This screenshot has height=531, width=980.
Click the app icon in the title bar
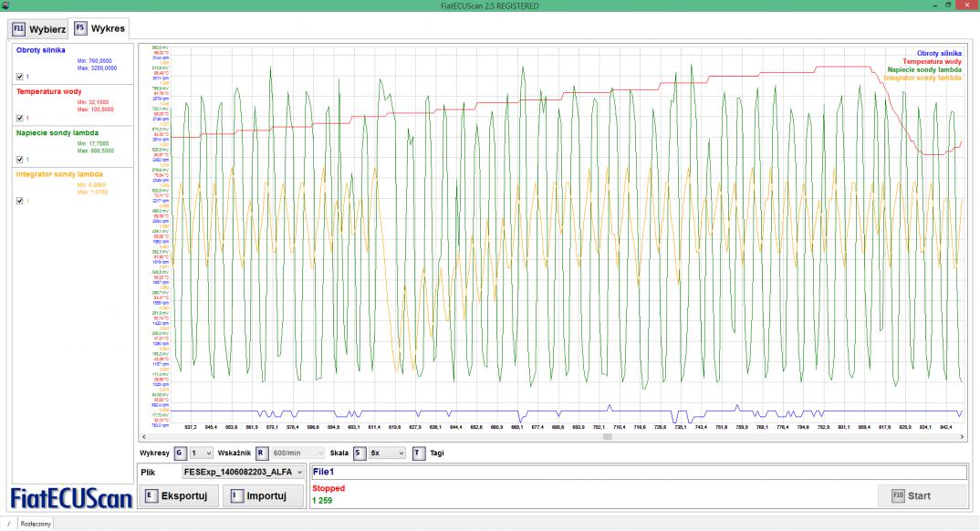pyautogui.click(x=6, y=6)
